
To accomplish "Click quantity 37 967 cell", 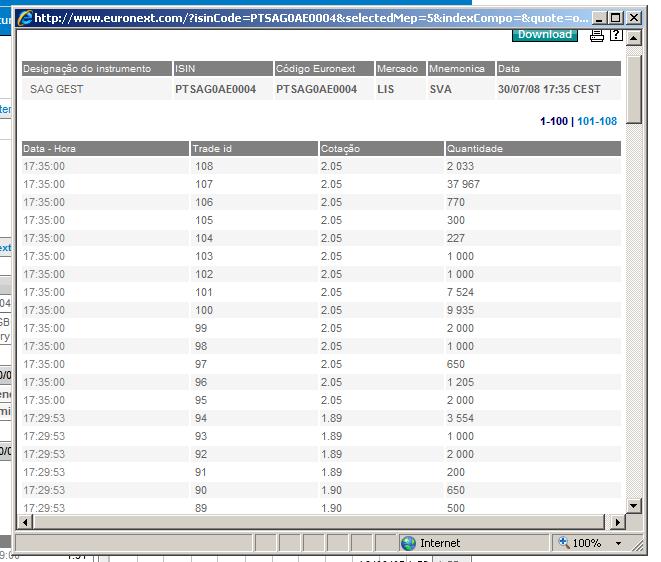I will click(463, 184).
